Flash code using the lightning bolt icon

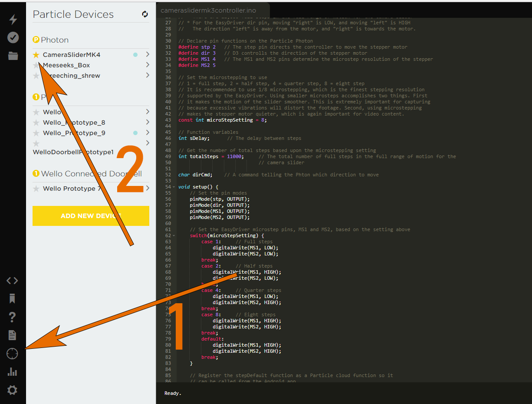[13, 19]
